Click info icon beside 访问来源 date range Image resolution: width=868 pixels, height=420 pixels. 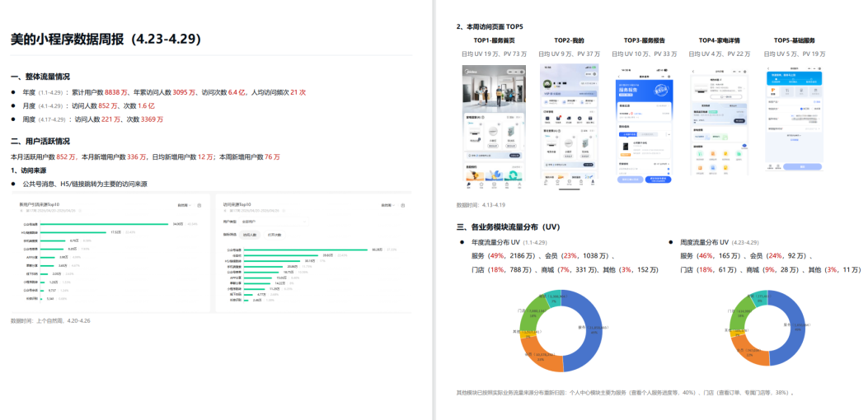[x=283, y=211]
